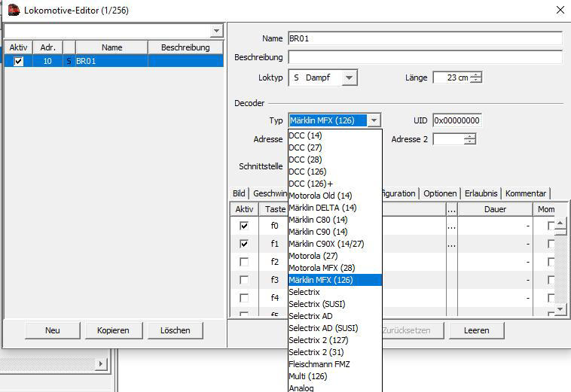Open the Loktyp Dampf dropdown
Screen dimensions: 571x392
pos(349,77)
